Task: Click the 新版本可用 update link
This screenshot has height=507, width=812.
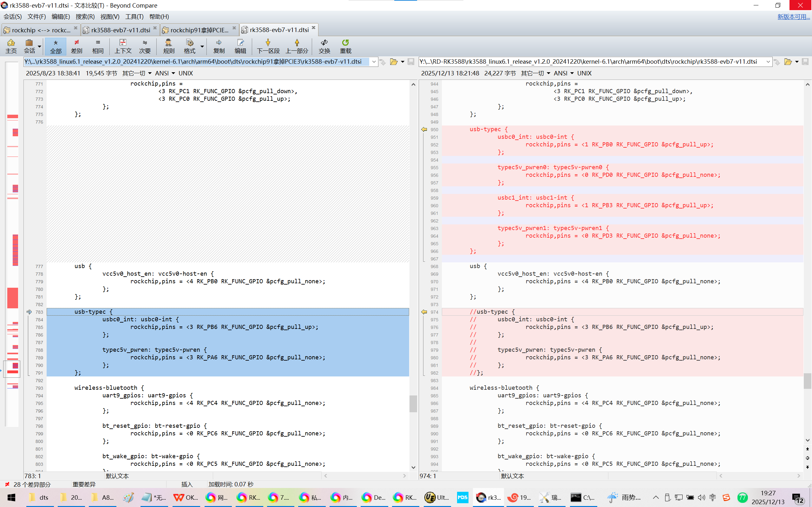Action: tap(793, 16)
